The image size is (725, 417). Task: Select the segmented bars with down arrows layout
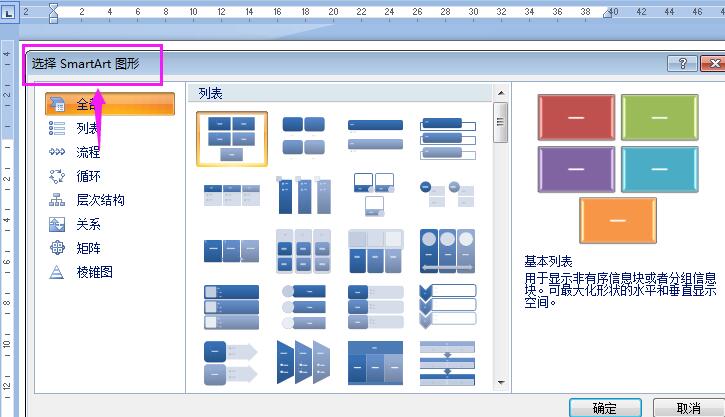tap(447, 363)
